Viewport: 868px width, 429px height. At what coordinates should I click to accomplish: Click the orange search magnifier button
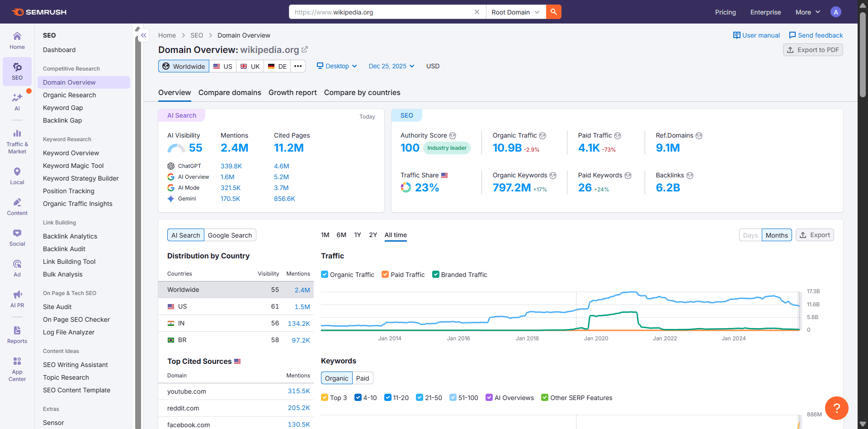pyautogui.click(x=553, y=12)
